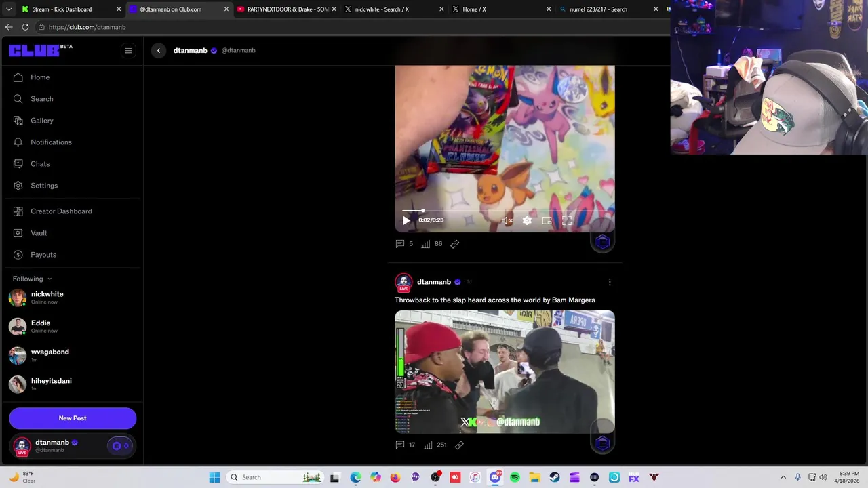Open coin balance badge showing 0
The width and height of the screenshot is (868, 488).
[x=121, y=446]
